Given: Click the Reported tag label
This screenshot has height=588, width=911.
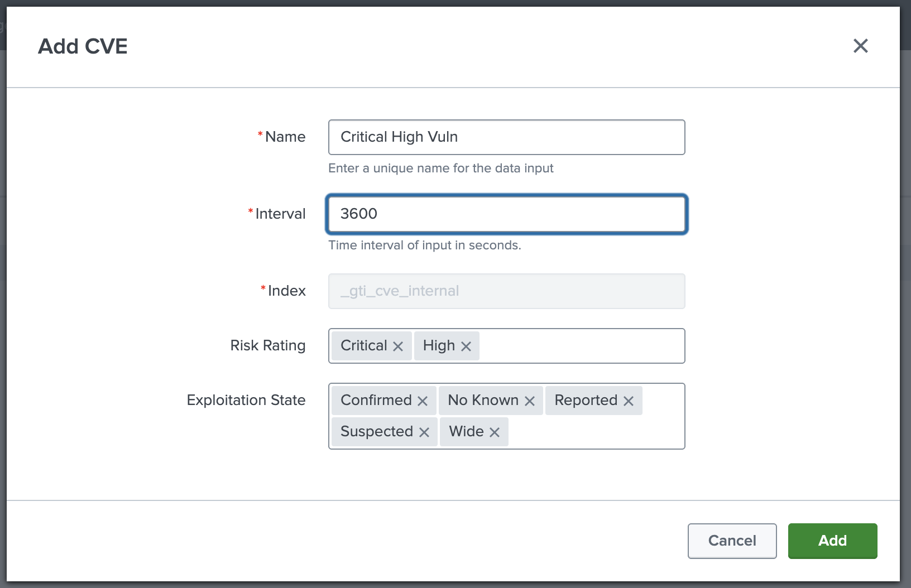Looking at the screenshot, I should [x=586, y=401].
